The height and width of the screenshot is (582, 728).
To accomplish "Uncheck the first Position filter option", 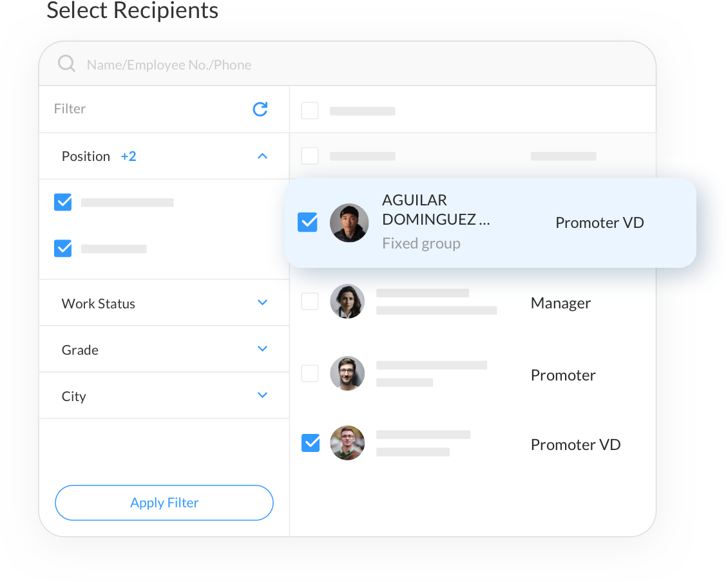I will 62,202.
